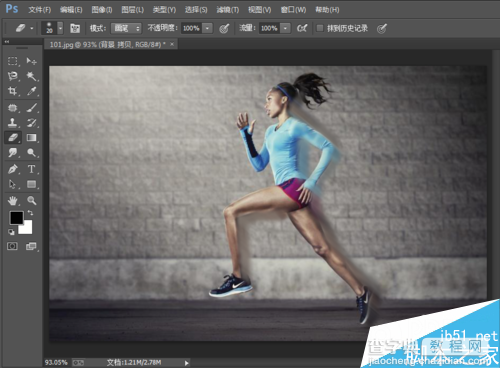Viewport: 500px width, 368px height.
Task: Activate the Pen tool
Action: [13, 169]
